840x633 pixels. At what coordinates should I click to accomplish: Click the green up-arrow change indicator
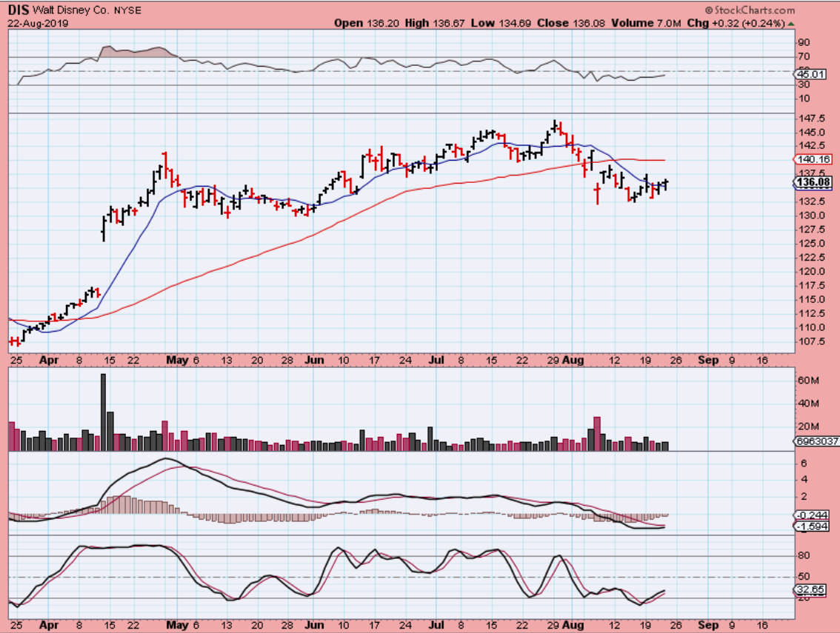[x=791, y=24]
